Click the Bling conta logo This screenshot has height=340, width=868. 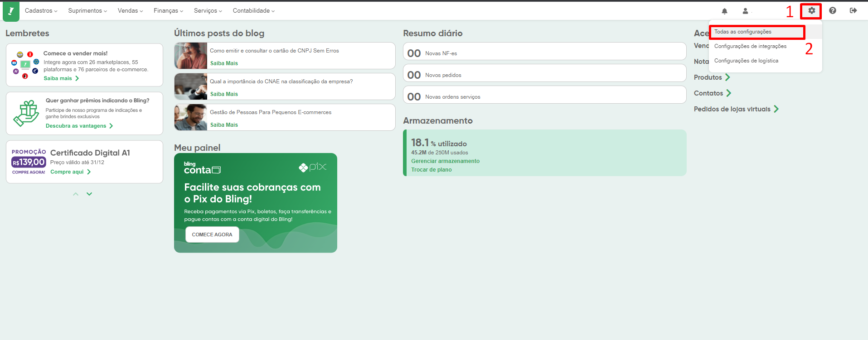pos(202,168)
